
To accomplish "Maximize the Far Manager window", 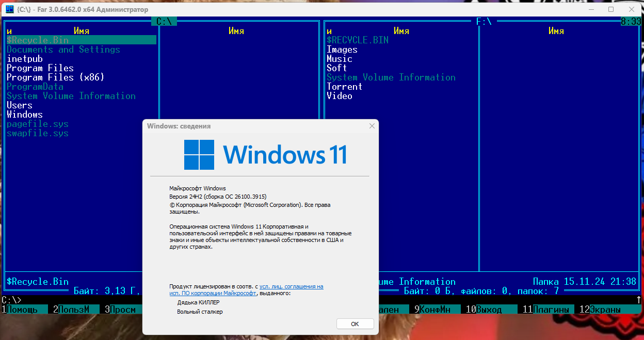I will point(611,9).
